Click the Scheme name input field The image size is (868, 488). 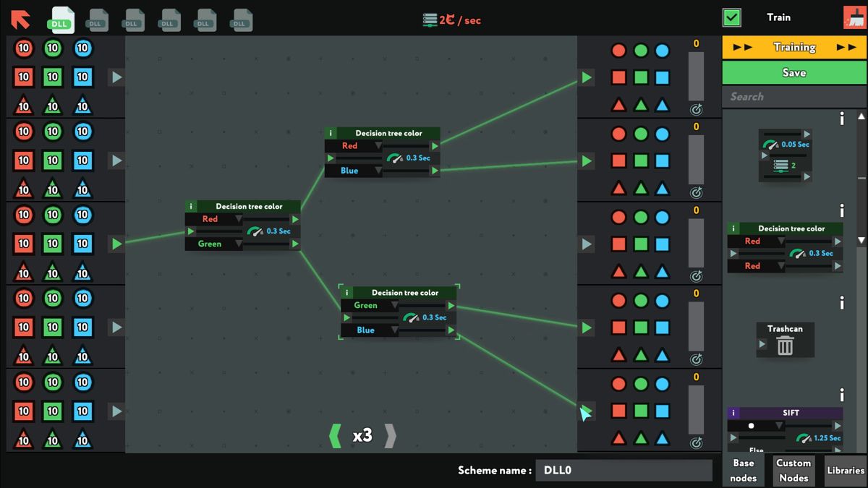[623, 470]
